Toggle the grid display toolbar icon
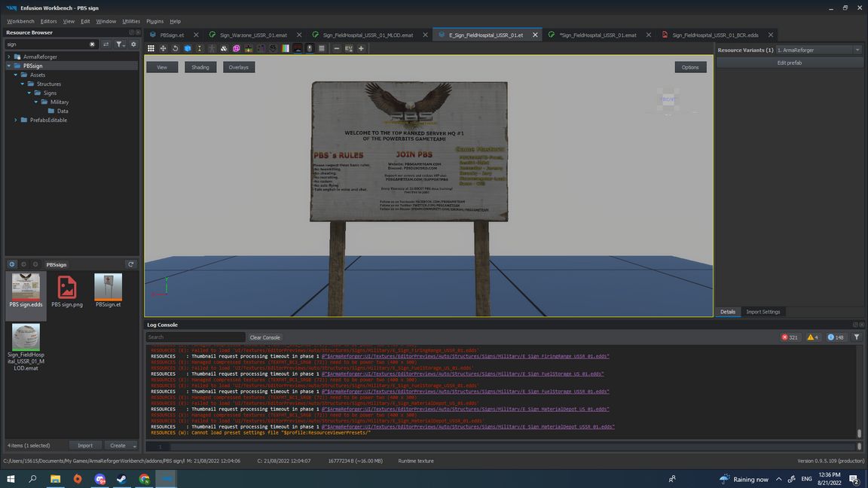The image size is (868, 488). pos(151,48)
